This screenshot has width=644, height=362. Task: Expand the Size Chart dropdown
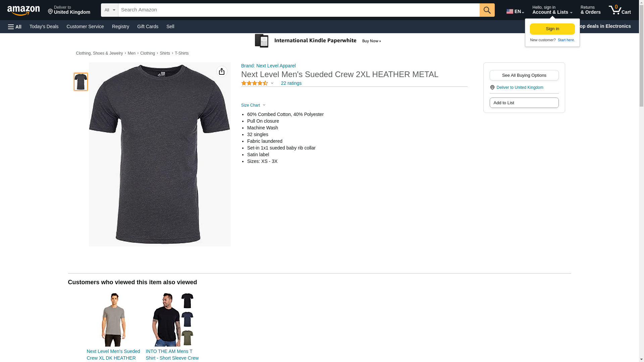click(x=253, y=105)
